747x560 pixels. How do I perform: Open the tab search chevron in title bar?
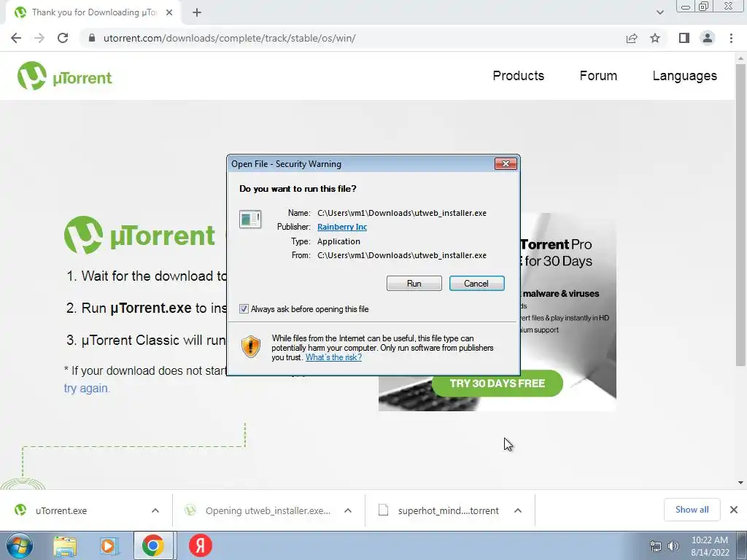coord(659,12)
